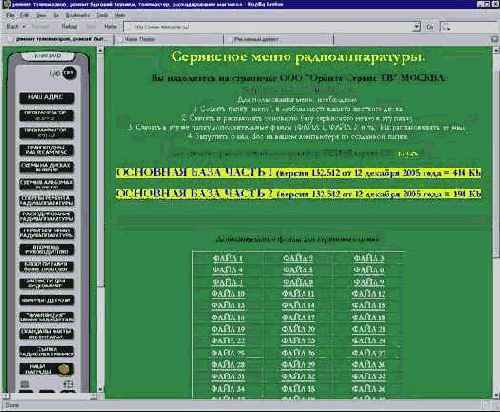
Task: Open the Tools menu
Action: [102, 15]
